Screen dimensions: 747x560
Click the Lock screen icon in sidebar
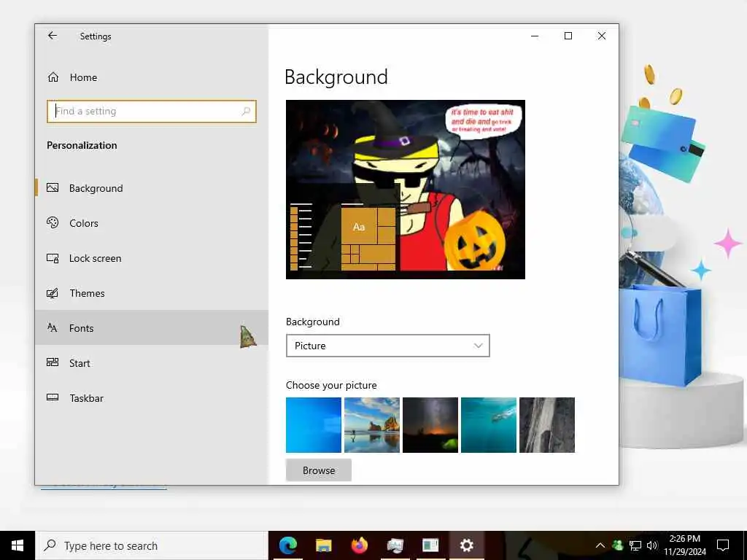[53, 258]
